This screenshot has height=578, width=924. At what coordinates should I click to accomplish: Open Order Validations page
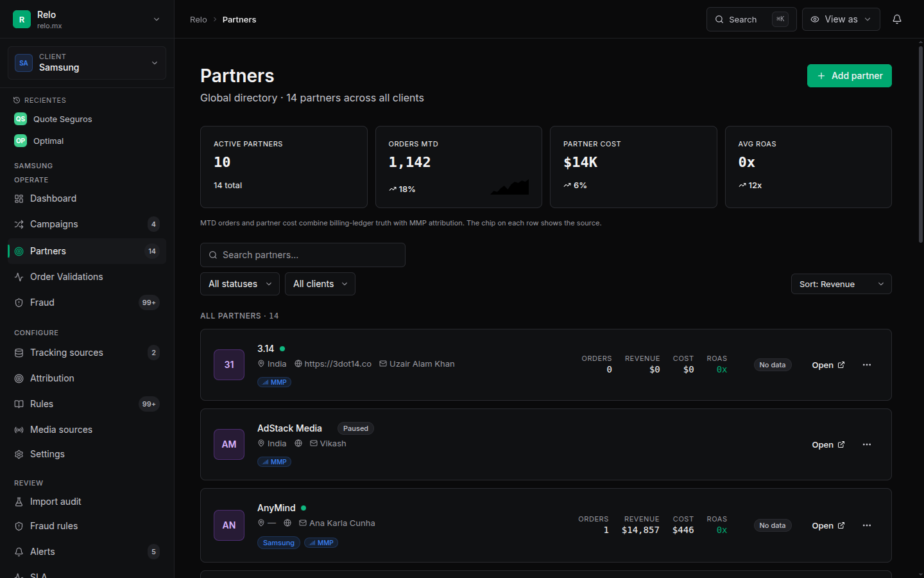point(87,277)
